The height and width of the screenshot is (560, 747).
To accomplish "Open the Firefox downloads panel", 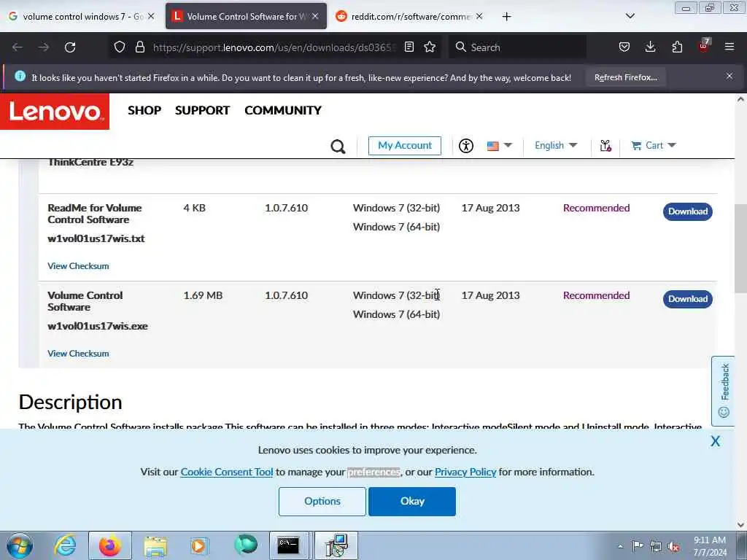I will click(x=650, y=47).
